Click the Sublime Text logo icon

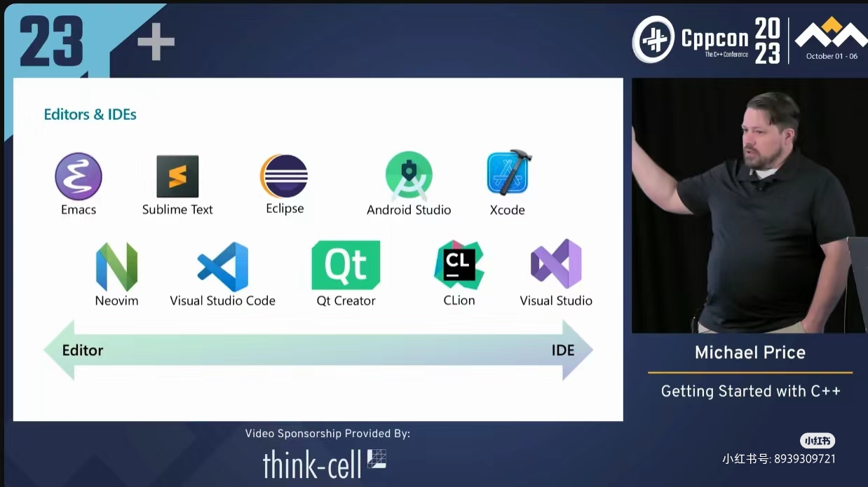(177, 177)
